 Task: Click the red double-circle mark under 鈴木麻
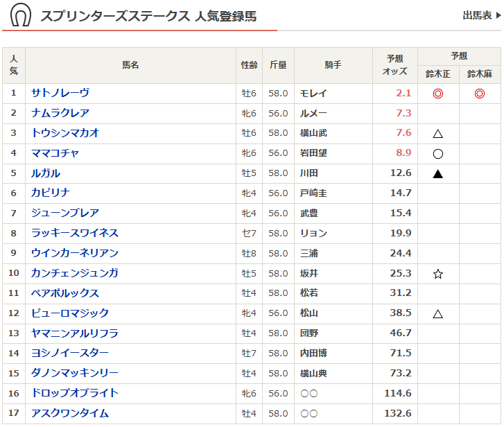click(x=479, y=94)
